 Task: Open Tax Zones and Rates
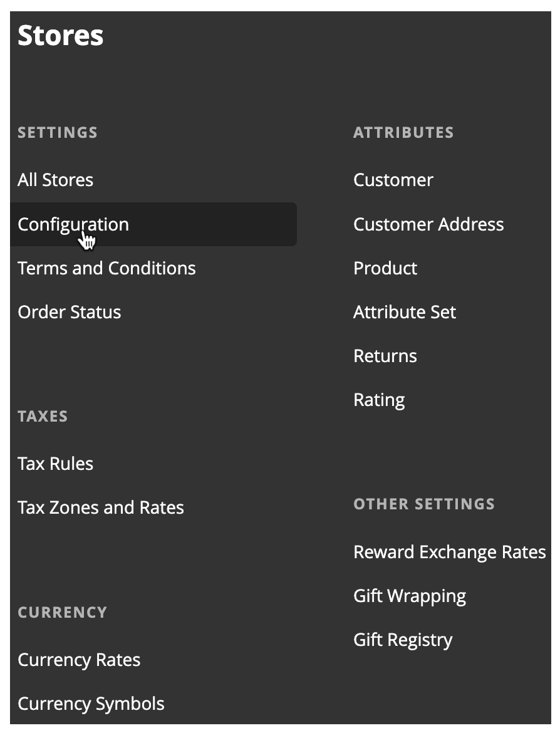click(100, 507)
